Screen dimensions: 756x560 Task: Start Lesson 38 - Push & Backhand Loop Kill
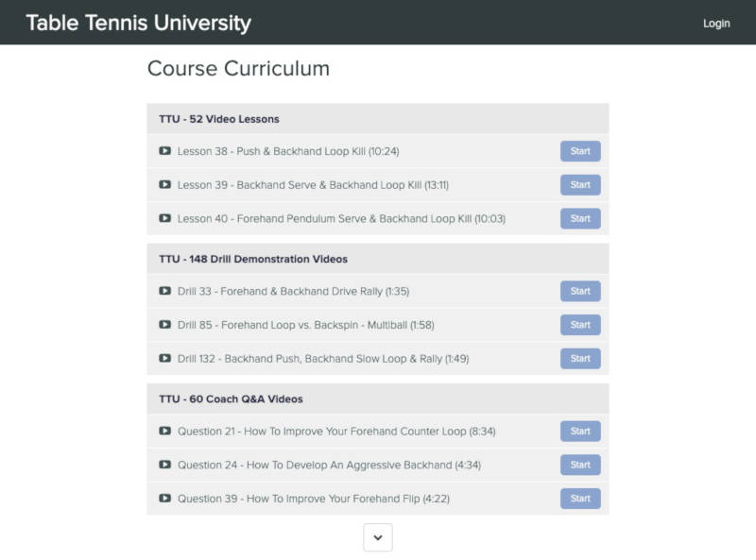pyautogui.click(x=580, y=151)
